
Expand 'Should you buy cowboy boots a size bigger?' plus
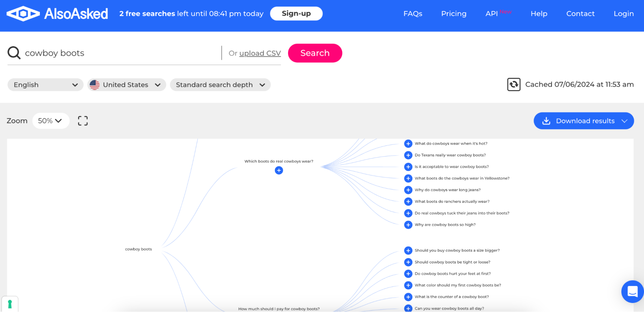(x=408, y=251)
